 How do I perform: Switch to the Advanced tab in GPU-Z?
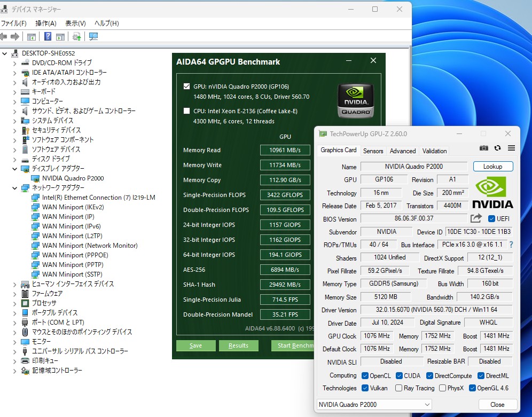[403, 151]
